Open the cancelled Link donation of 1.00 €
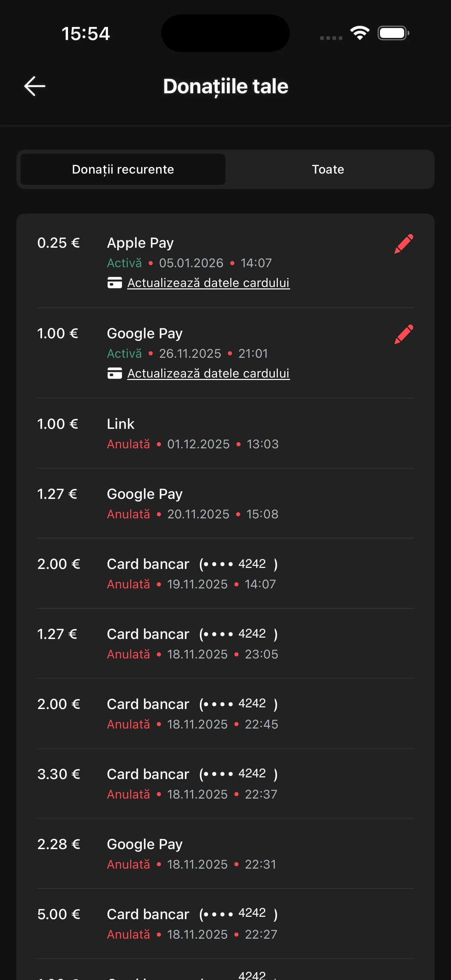This screenshot has height=980, width=451. tap(225, 433)
